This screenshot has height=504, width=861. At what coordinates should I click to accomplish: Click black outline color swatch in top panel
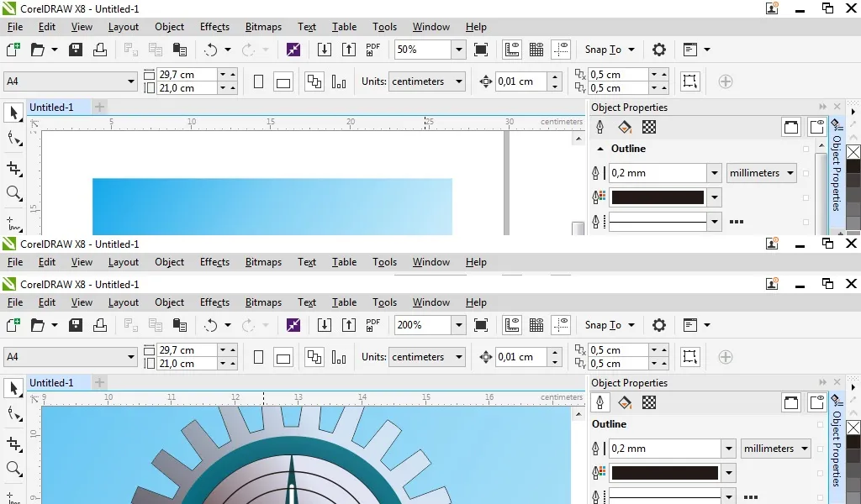point(658,197)
